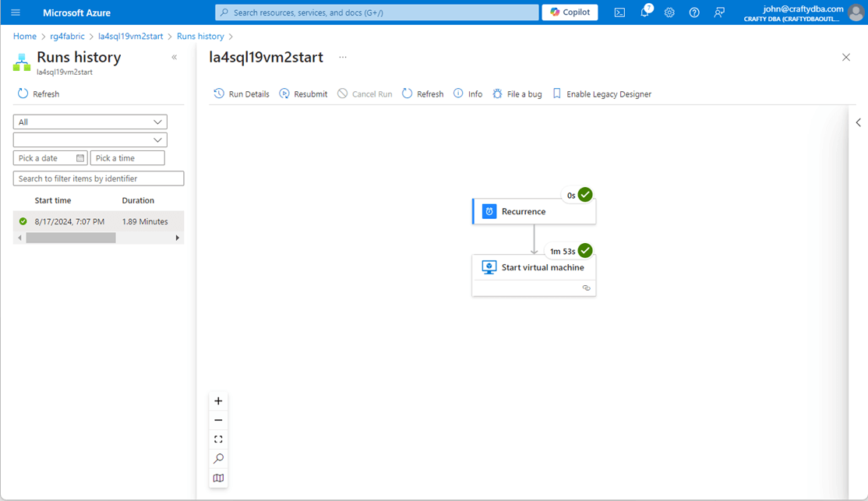Open Runs history breadcrumb link
Viewport: 868px width, 501px height.
click(200, 36)
